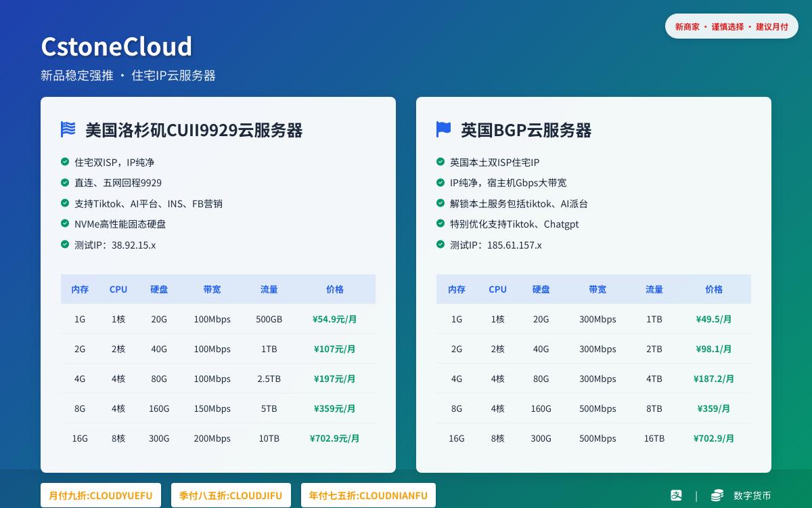This screenshot has width=812, height=508.
Task: Toggle the checkmark beside 解锁本土服务包括tiktok
Action: pyautogui.click(x=440, y=204)
